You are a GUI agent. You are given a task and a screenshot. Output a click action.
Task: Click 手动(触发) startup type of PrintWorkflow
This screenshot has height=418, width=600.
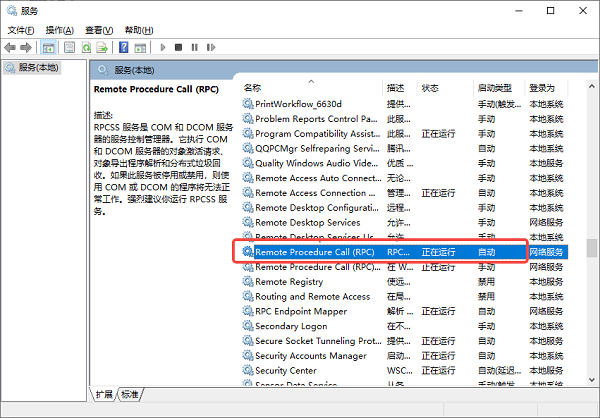click(x=499, y=104)
